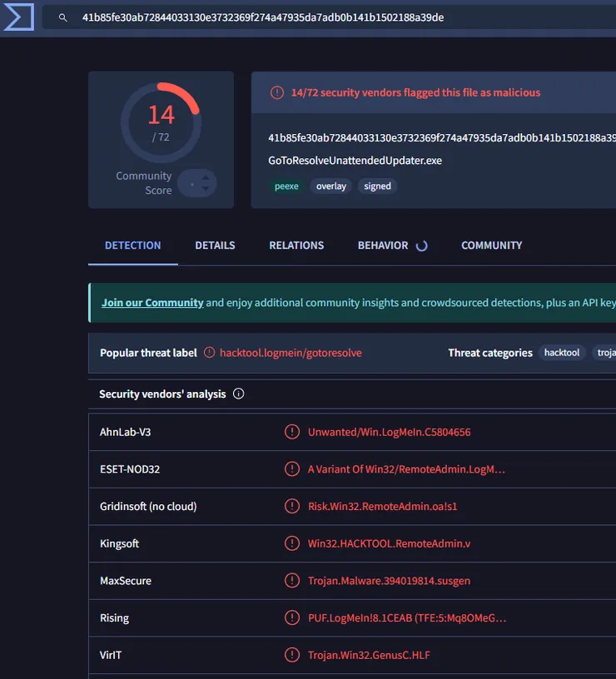Select GoToResolveUnattendedUpdater.exe file name

point(355,161)
